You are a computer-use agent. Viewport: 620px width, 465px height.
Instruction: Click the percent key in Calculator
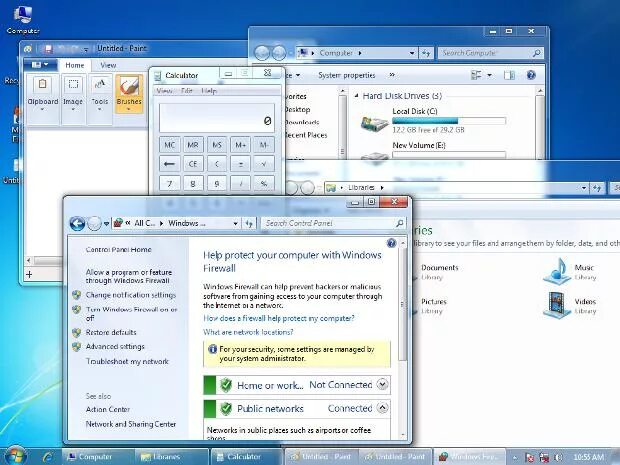(264, 183)
